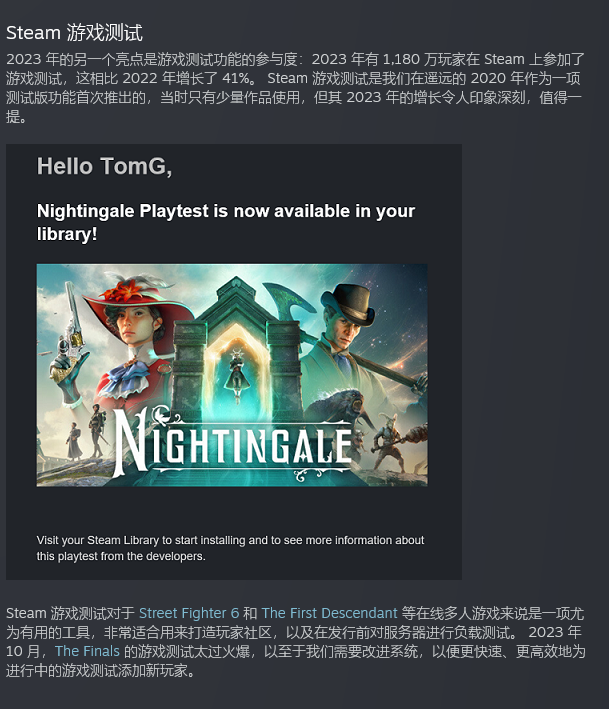
Task: Click the Nightingale logo text in banner
Action: 233,443
